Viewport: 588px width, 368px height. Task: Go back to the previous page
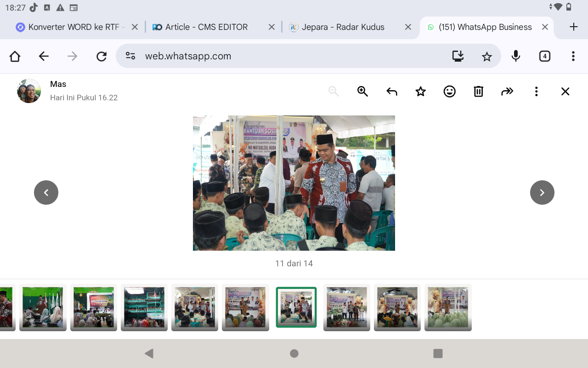(44, 56)
